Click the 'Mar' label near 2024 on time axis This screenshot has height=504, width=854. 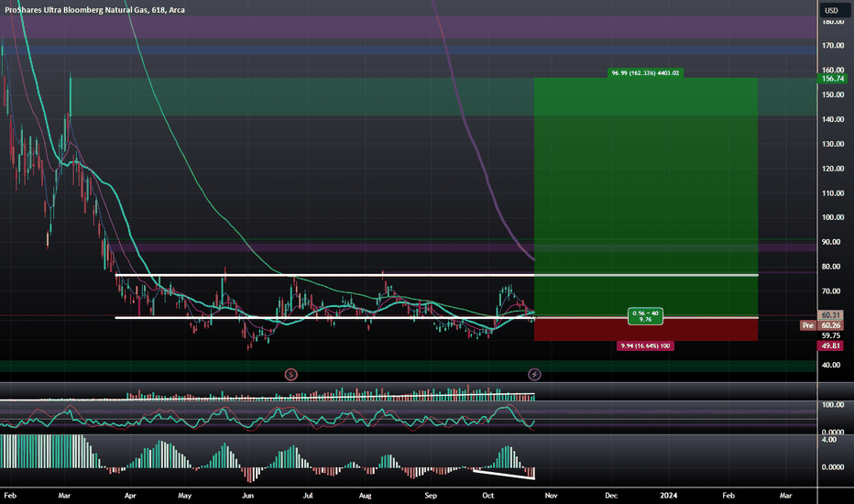pos(785,495)
